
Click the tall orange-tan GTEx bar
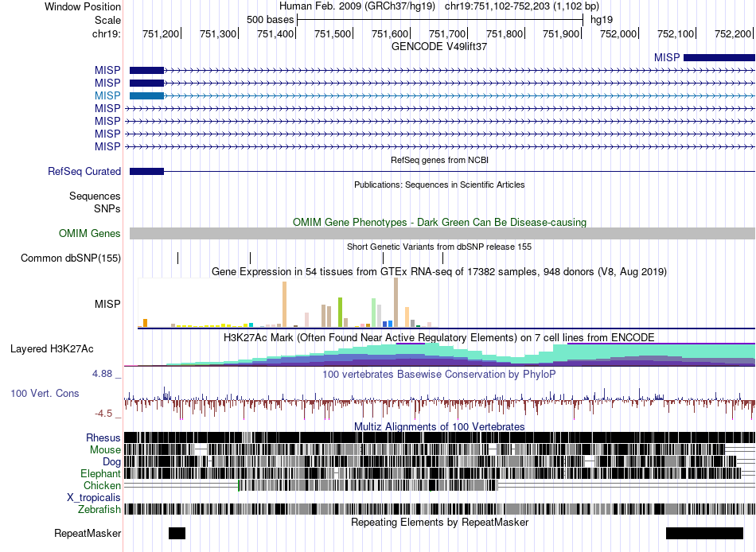coord(284,305)
